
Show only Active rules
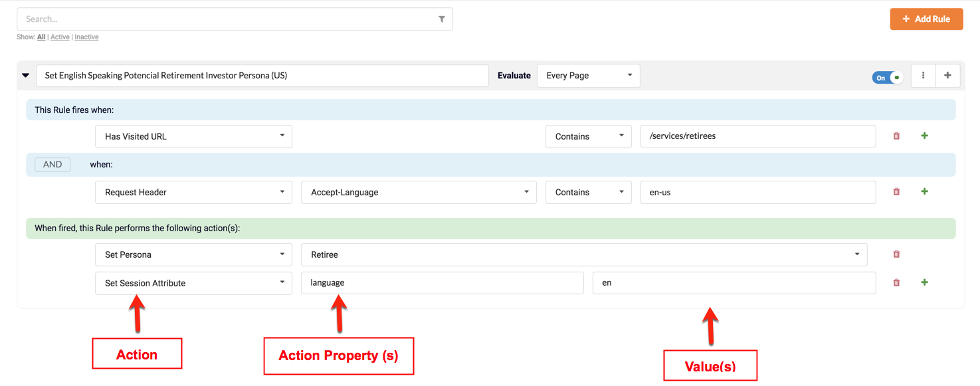pos(60,37)
